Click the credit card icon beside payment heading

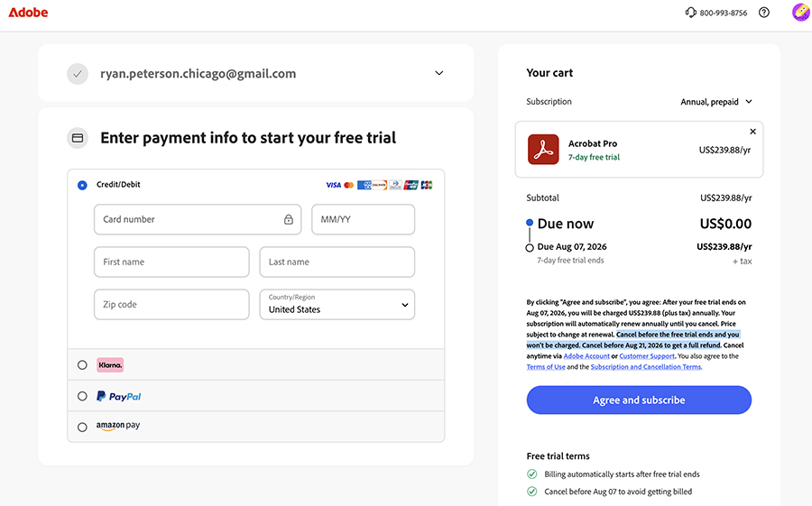pyautogui.click(x=78, y=138)
